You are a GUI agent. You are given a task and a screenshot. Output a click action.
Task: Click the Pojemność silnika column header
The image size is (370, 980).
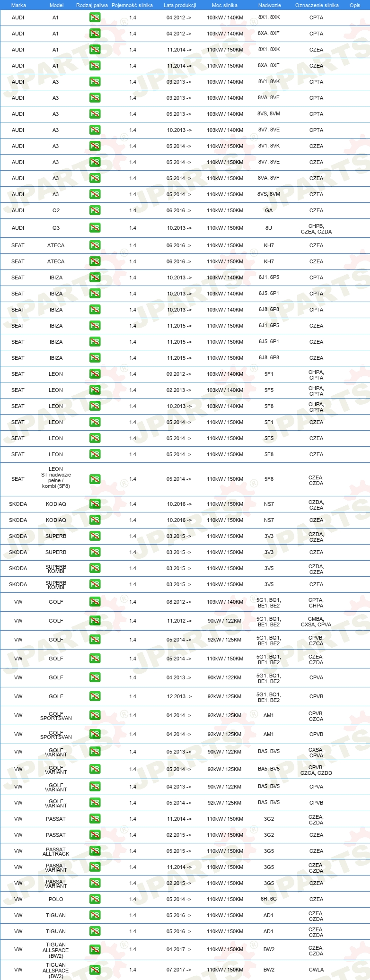tap(132, 5)
